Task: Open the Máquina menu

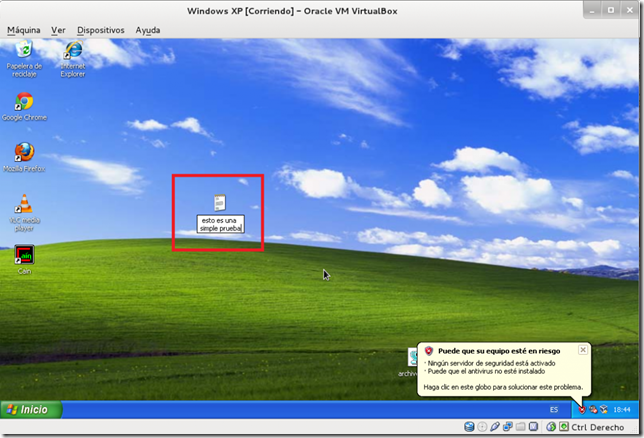Action: (x=24, y=30)
